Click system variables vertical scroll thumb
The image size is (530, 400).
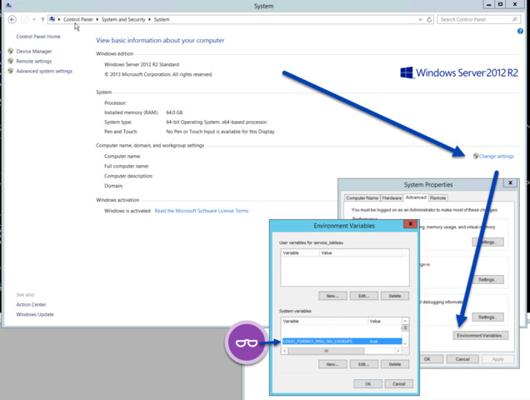[405, 328]
